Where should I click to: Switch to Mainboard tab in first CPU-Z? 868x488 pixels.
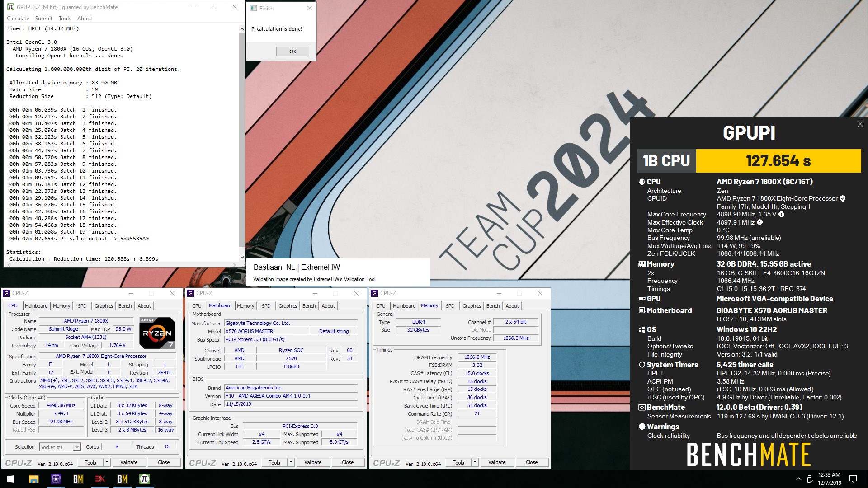coord(36,306)
